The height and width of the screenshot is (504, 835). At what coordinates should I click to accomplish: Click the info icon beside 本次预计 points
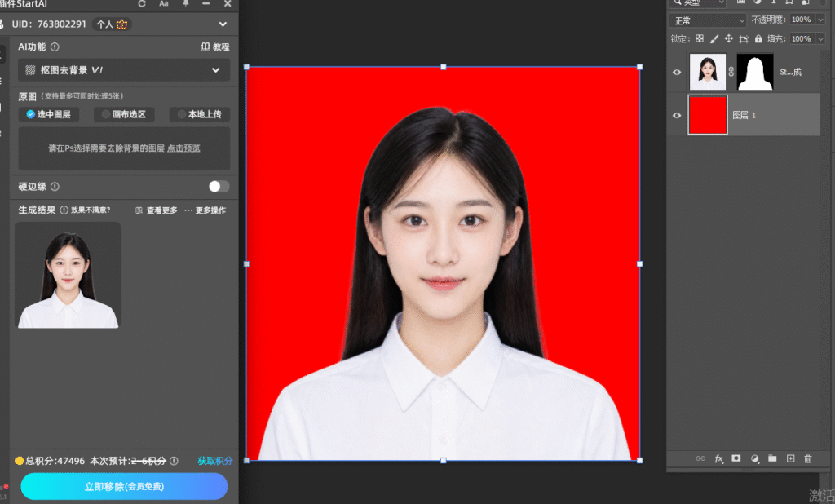pos(174,461)
